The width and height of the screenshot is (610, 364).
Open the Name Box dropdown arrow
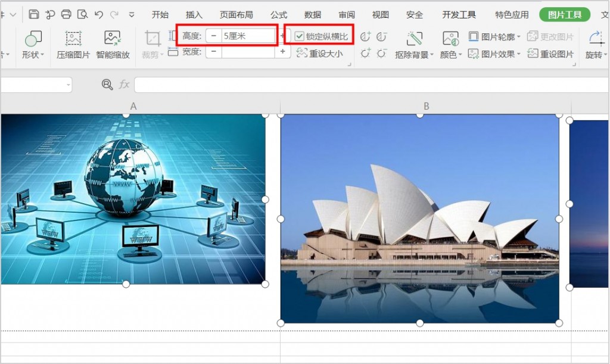pos(68,85)
